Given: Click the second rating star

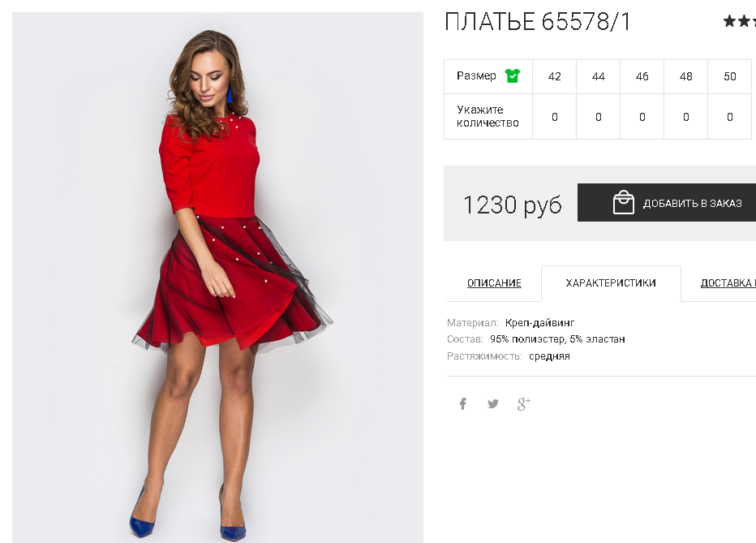Looking at the screenshot, I should pyautogui.click(x=744, y=21).
